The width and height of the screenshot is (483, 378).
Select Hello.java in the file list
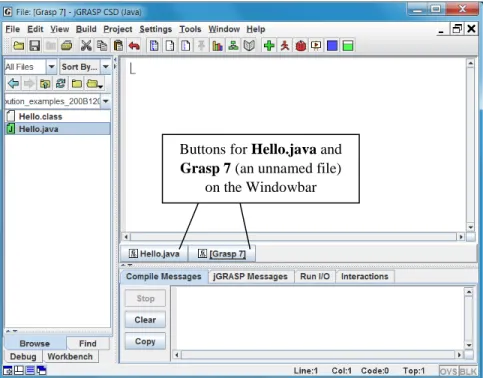click(57, 129)
